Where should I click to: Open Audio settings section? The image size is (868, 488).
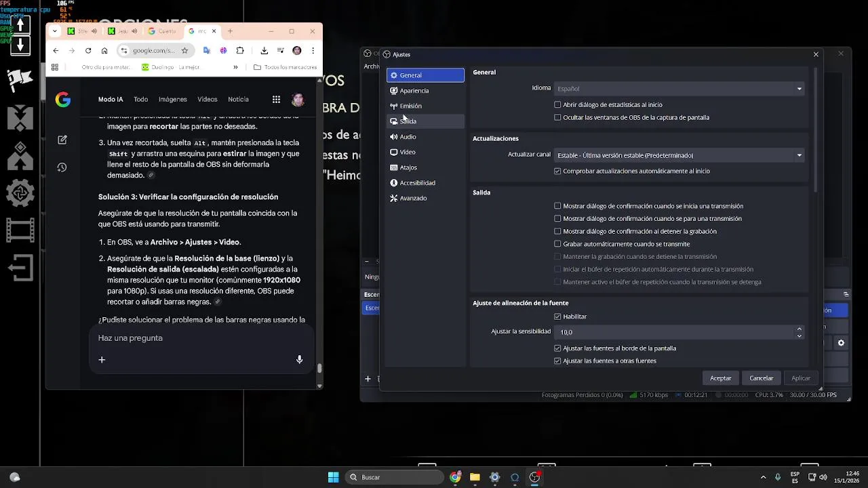pos(425,137)
